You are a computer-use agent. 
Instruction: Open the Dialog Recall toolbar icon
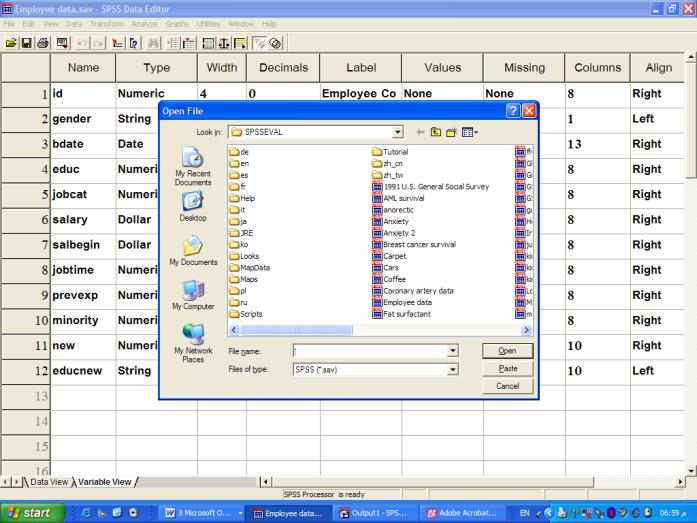pos(63,43)
